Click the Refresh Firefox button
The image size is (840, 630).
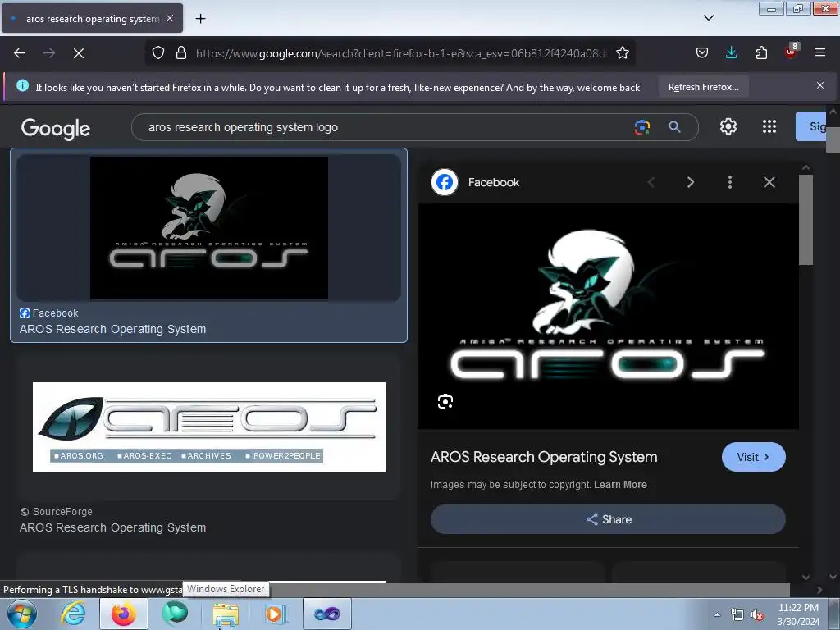point(703,87)
